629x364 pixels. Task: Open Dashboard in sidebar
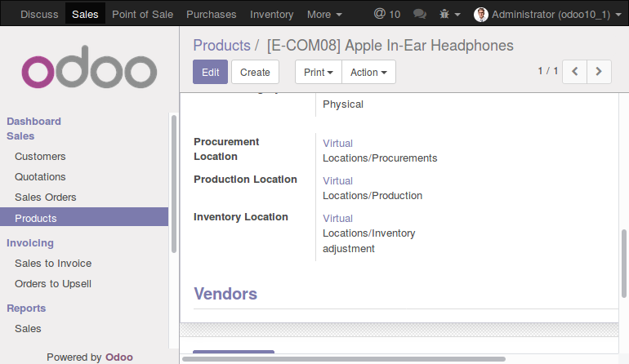[33, 121]
